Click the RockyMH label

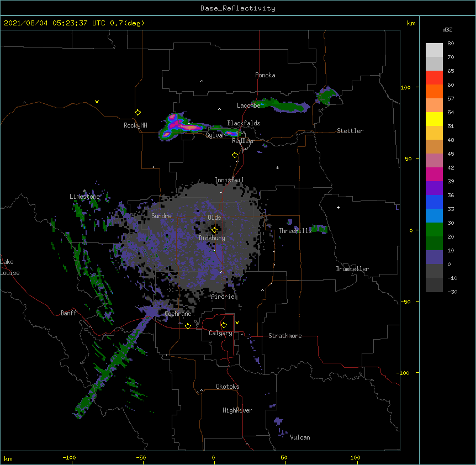point(135,125)
